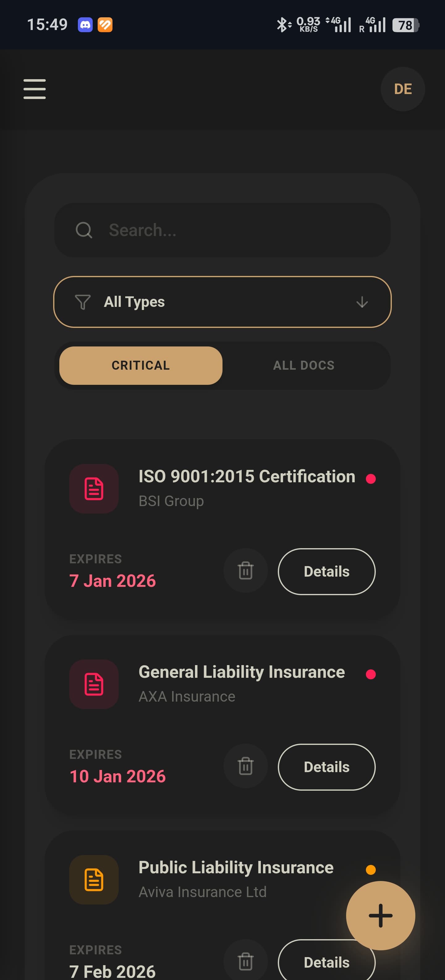
Task: Tap the DE profile avatar
Action: pos(402,89)
